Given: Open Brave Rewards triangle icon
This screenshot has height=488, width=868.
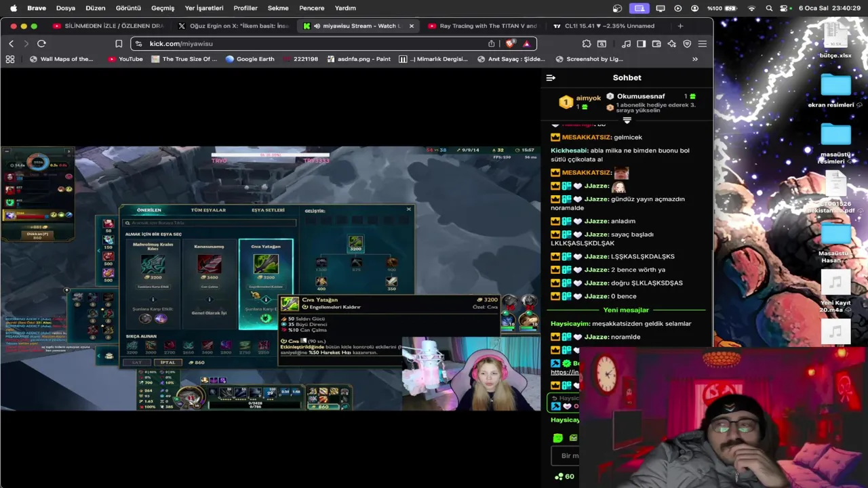Looking at the screenshot, I should (x=526, y=43).
